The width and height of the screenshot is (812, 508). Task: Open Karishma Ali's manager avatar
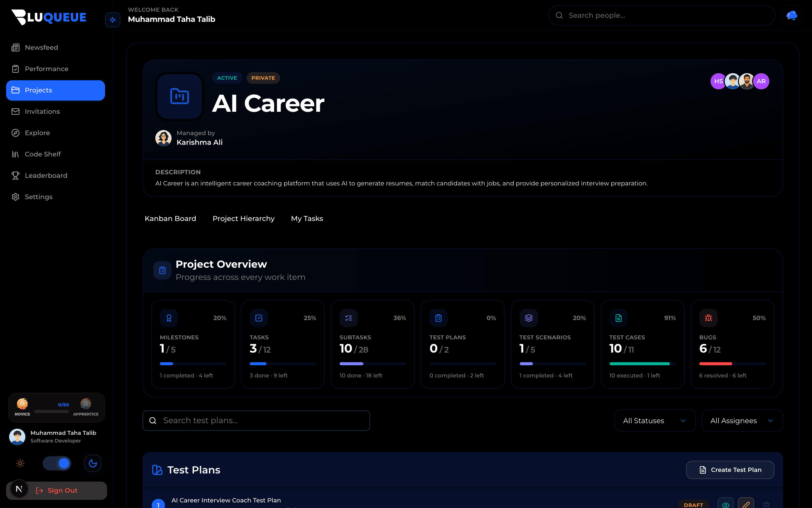(x=163, y=138)
